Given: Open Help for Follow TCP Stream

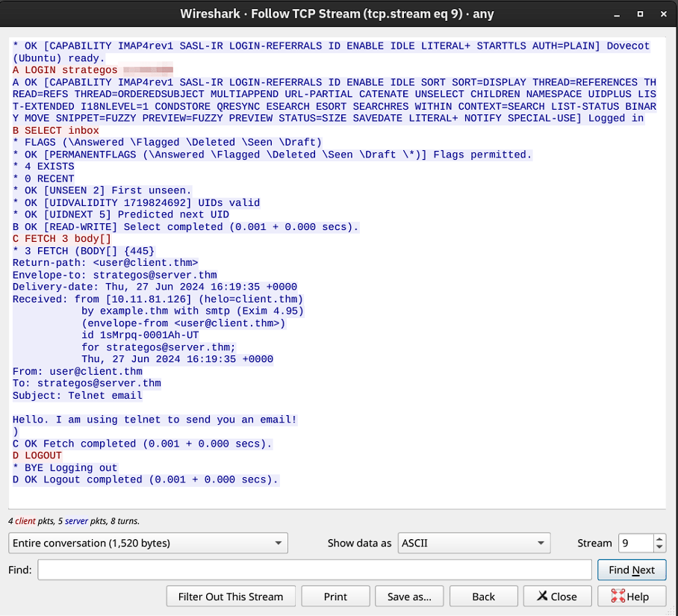Looking at the screenshot, I should 631,597.
